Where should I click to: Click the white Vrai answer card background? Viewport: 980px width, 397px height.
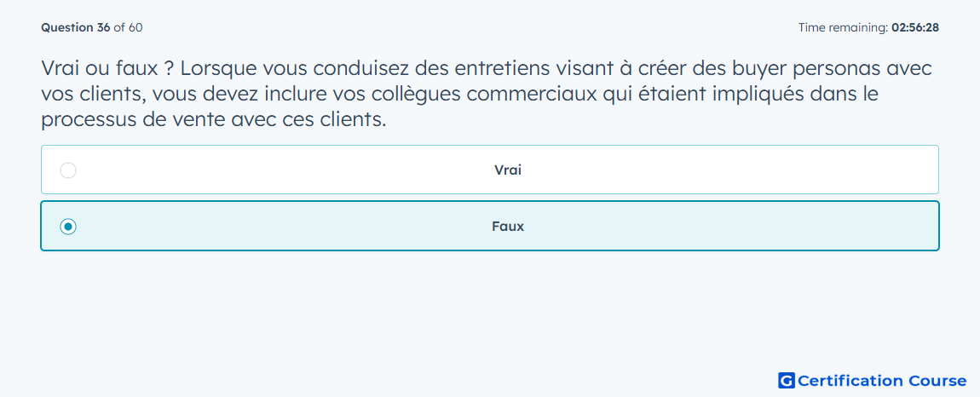[490, 170]
